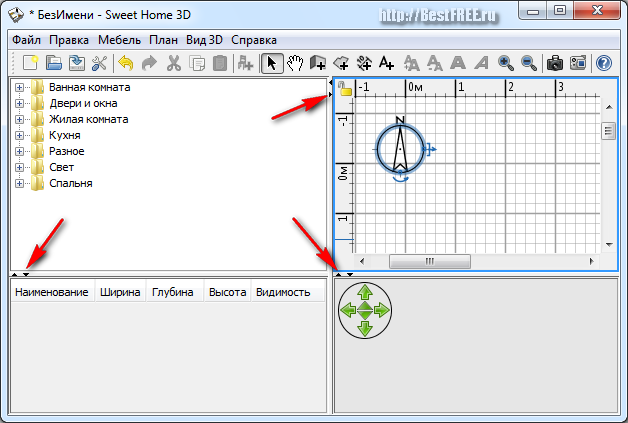Move 3D view down with green arrow

365,328
